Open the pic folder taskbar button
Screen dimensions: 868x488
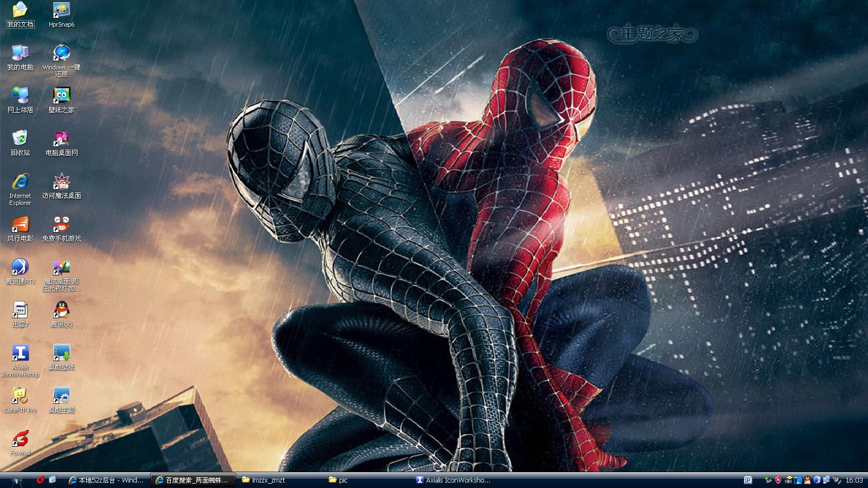(368, 480)
